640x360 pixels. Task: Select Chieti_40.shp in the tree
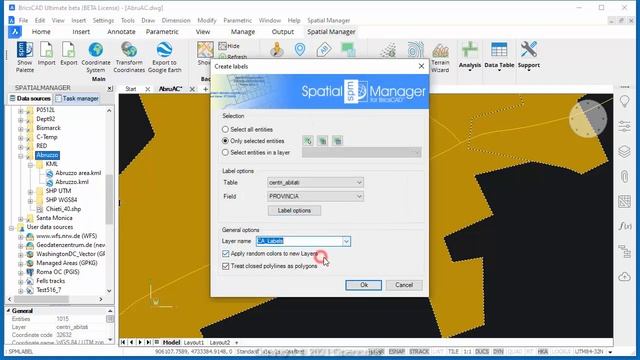pyautogui.click(x=63, y=209)
